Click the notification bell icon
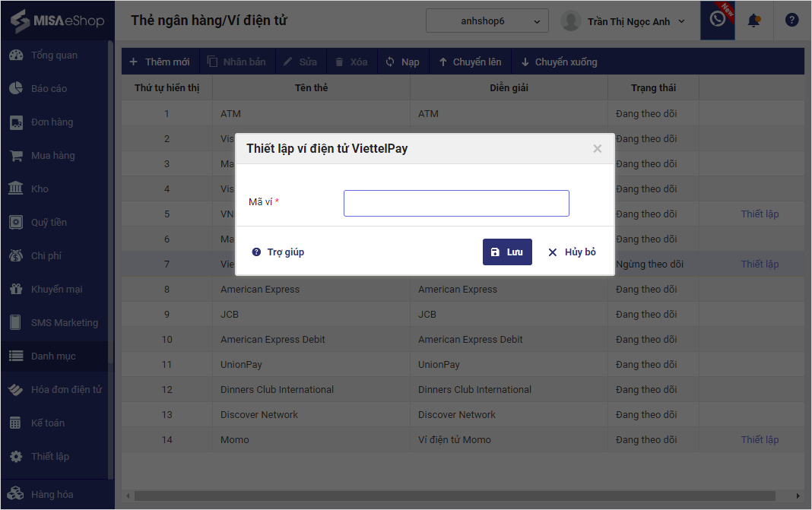The height and width of the screenshot is (510, 812). click(753, 21)
